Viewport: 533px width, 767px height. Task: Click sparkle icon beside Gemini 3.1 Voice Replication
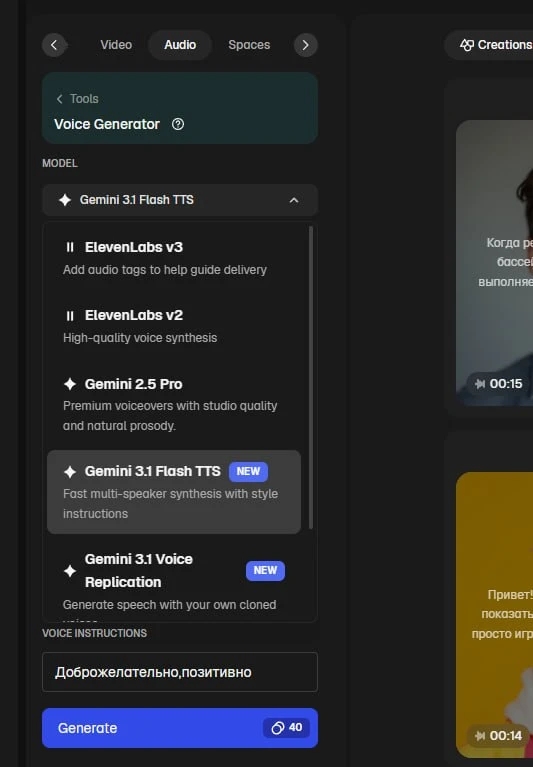70,571
